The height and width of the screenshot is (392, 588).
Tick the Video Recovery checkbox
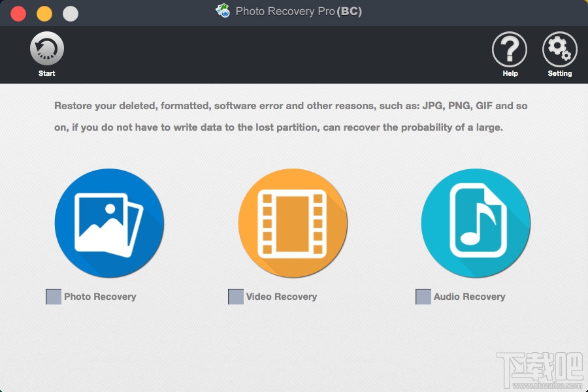pos(236,297)
